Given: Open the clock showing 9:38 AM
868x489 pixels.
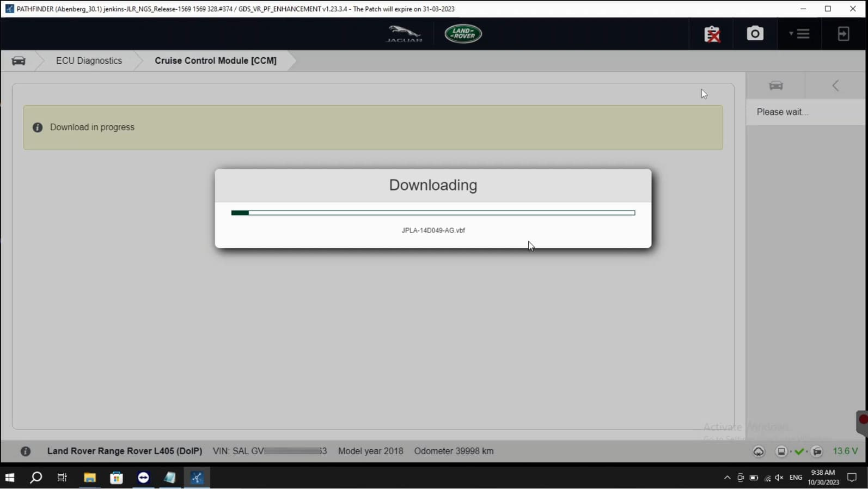Looking at the screenshot, I should (823, 478).
